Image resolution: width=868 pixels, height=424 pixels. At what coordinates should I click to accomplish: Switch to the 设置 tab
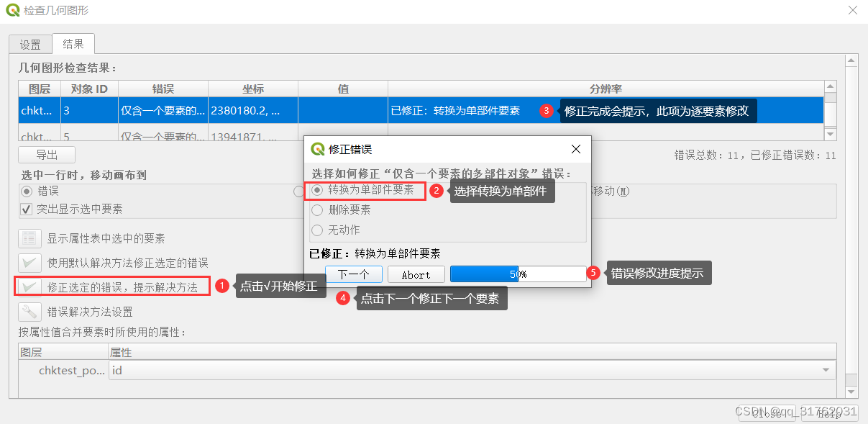(30, 45)
